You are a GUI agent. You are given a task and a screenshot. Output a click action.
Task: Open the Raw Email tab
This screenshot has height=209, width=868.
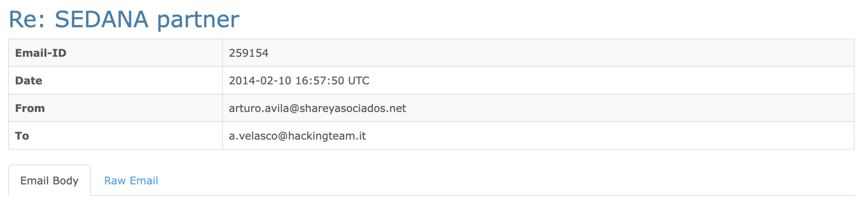[x=131, y=181]
